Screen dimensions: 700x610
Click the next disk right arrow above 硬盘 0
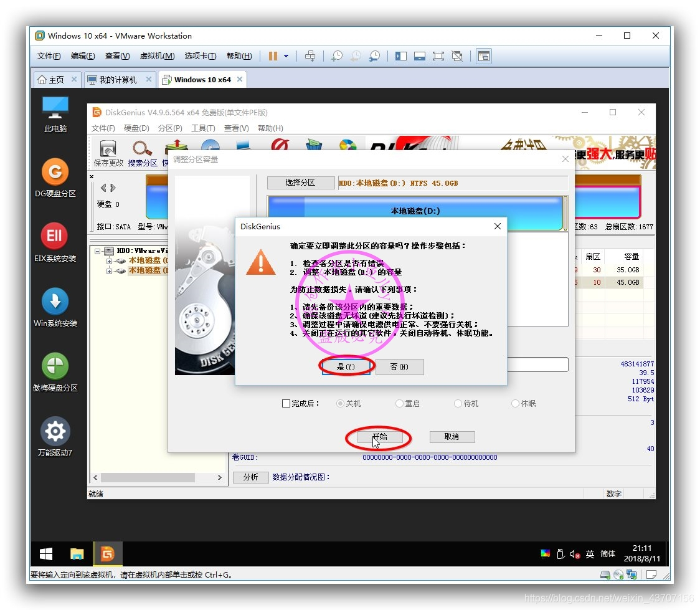click(x=113, y=188)
